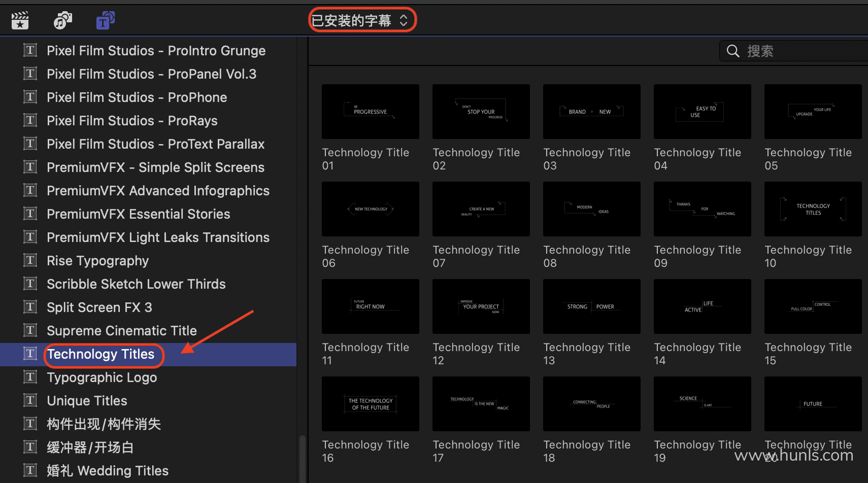The height and width of the screenshot is (483, 868).
Task: Select Technology Title 17 thumbnail
Action: click(481, 404)
